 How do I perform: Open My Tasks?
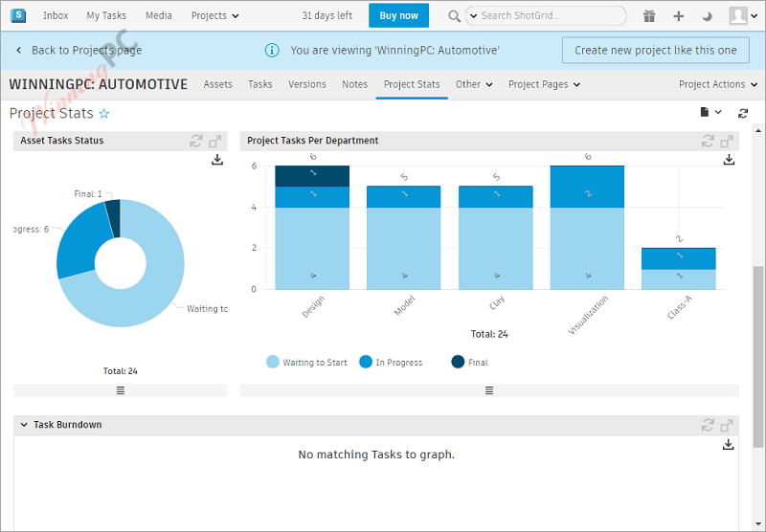[x=106, y=15]
